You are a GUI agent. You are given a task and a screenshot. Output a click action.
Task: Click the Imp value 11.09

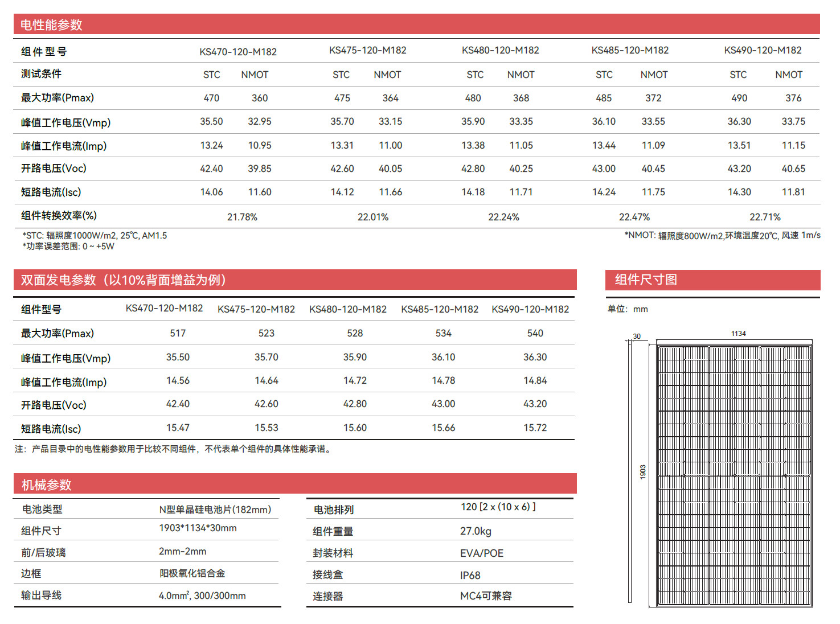pyautogui.click(x=653, y=145)
